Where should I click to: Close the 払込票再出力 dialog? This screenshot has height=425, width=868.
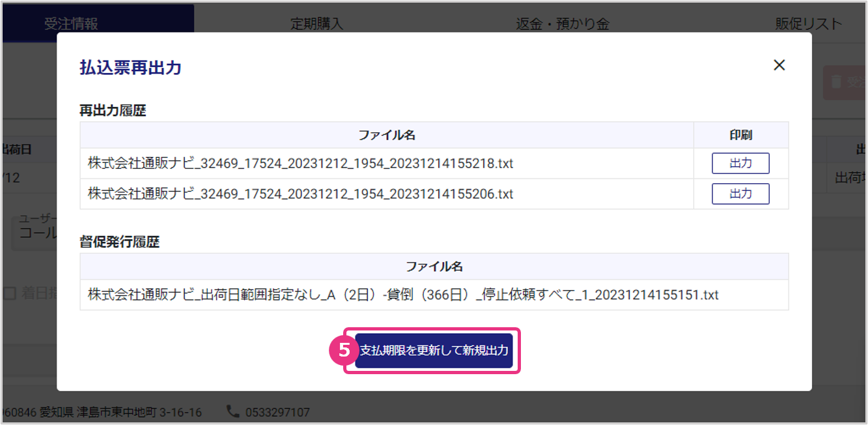pos(779,65)
